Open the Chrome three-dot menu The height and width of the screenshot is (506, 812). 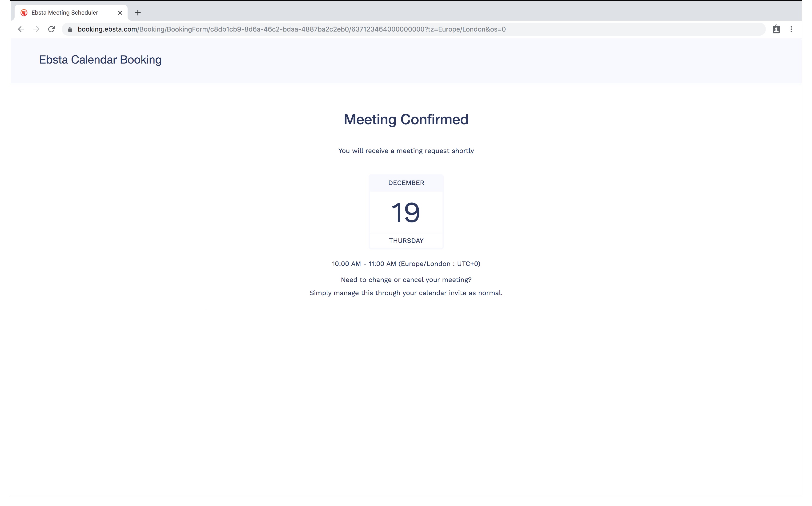pyautogui.click(x=791, y=29)
